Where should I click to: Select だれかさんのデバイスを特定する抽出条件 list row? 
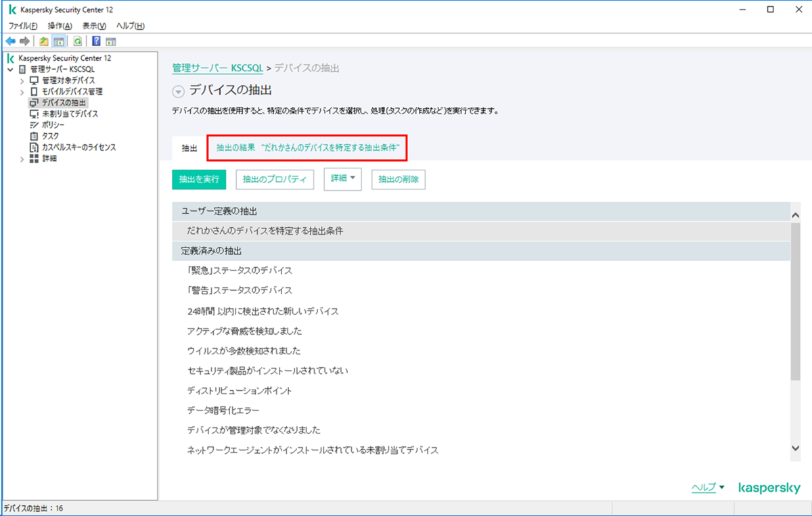click(481, 231)
